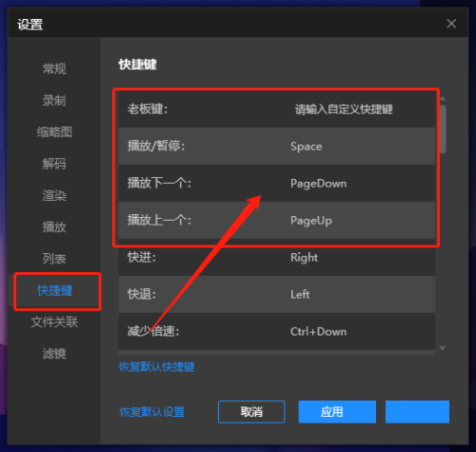Click the scrollbar up arrow
Image resolution: width=476 pixels, height=452 pixels.
point(443,99)
